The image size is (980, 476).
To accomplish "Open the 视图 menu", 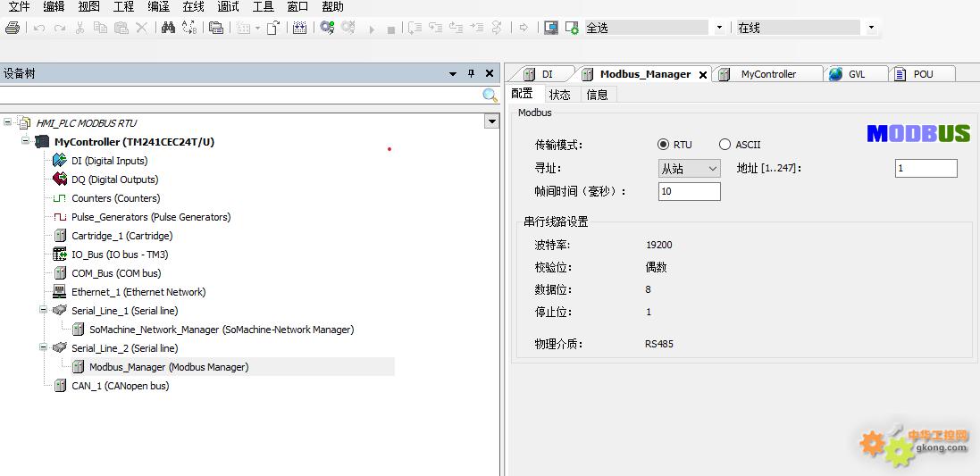I will (88, 7).
